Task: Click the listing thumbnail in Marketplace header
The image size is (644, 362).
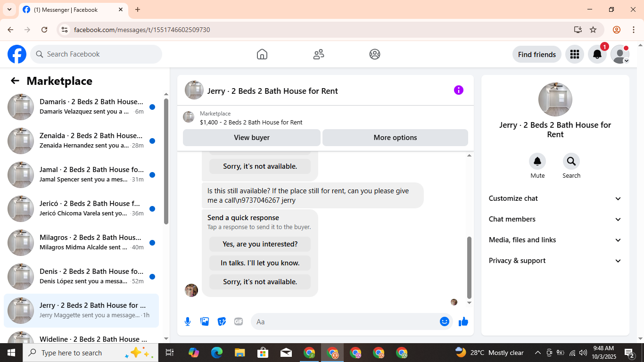Action: click(189, 117)
